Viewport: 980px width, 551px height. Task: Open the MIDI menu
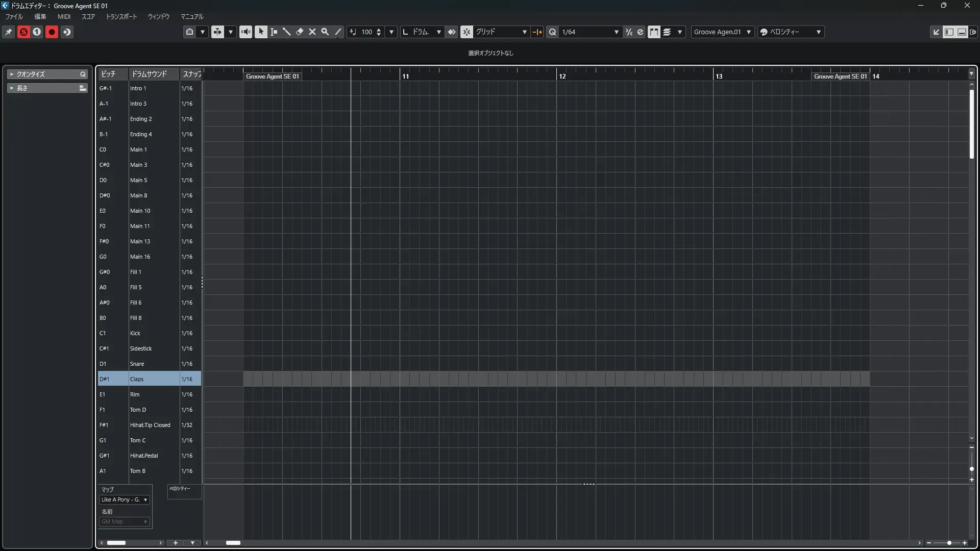[x=64, y=16]
